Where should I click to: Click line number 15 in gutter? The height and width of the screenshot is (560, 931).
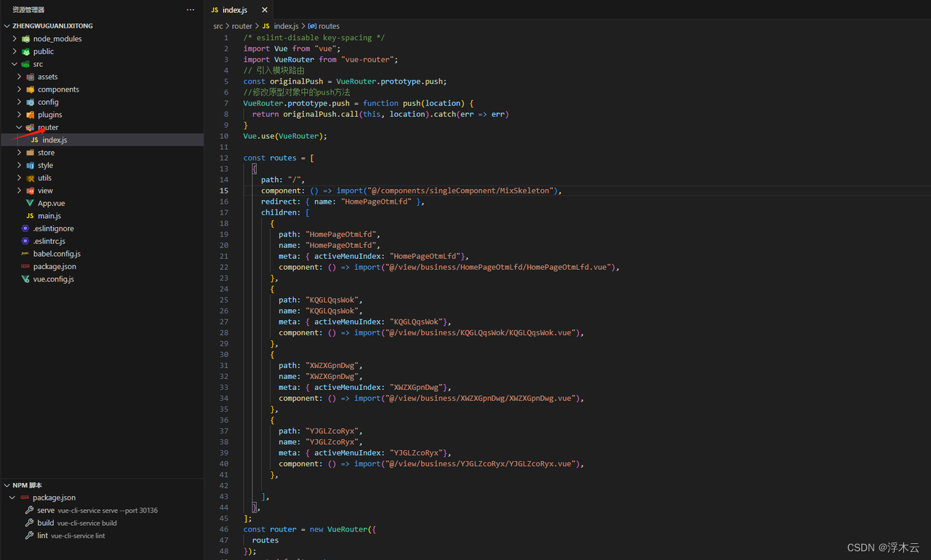coord(224,191)
